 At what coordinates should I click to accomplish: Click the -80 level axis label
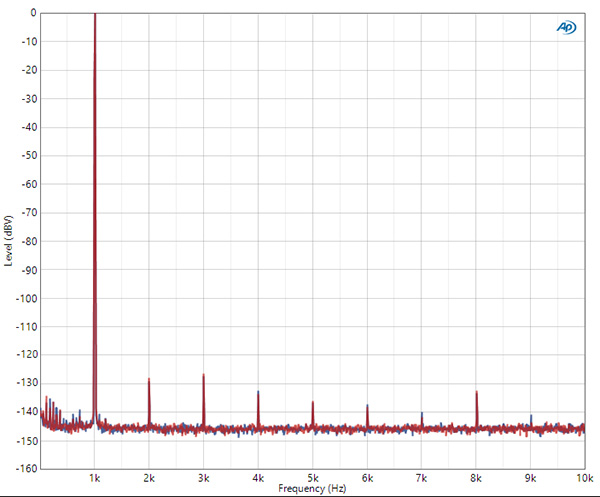tap(29, 241)
